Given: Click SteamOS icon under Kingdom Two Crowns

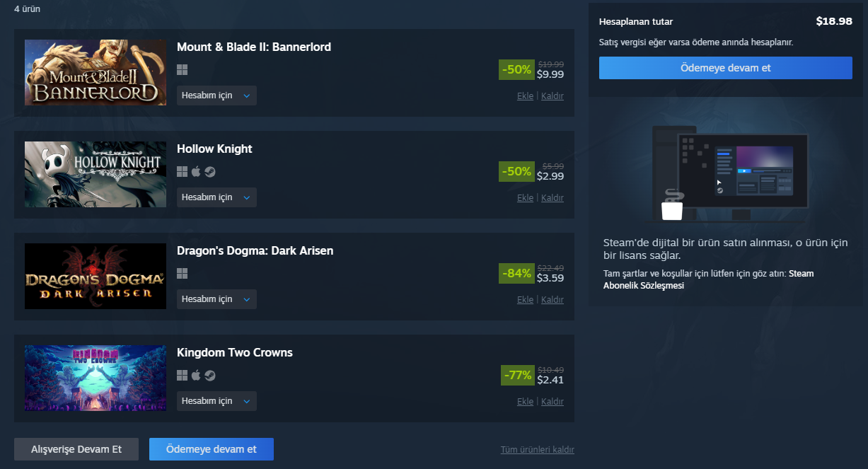Looking at the screenshot, I should tap(210, 376).
